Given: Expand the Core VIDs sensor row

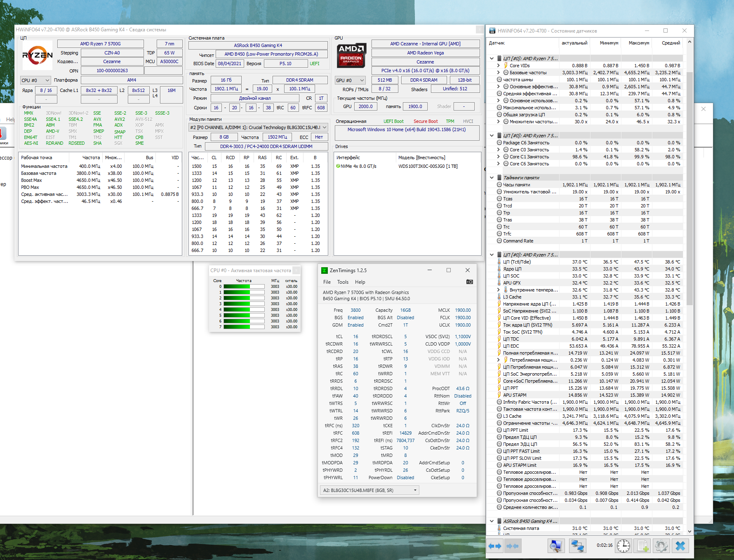Looking at the screenshot, I should point(498,66).
